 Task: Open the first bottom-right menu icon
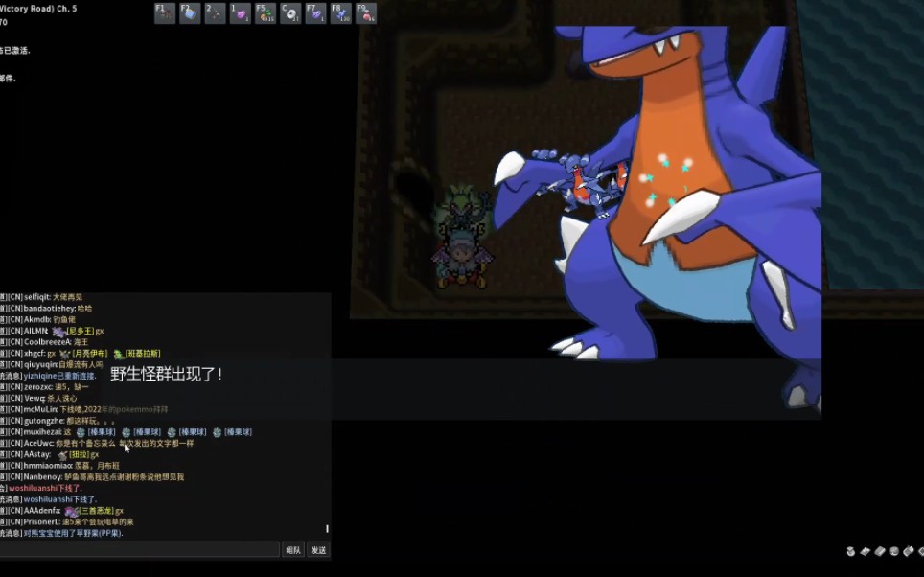click(851, 551)
